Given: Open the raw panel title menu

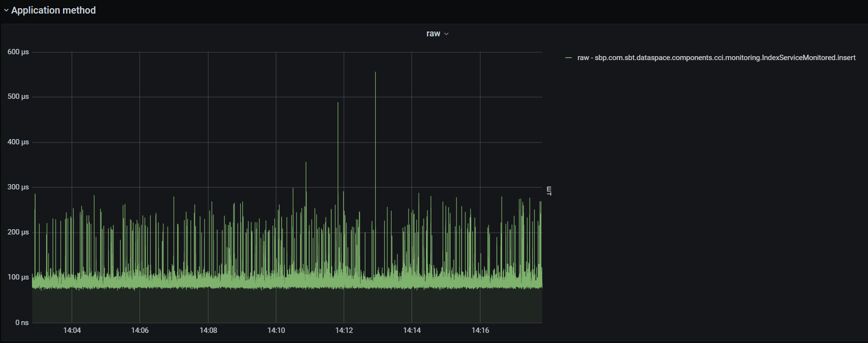Looking at the screenshot, I should 433,33.
